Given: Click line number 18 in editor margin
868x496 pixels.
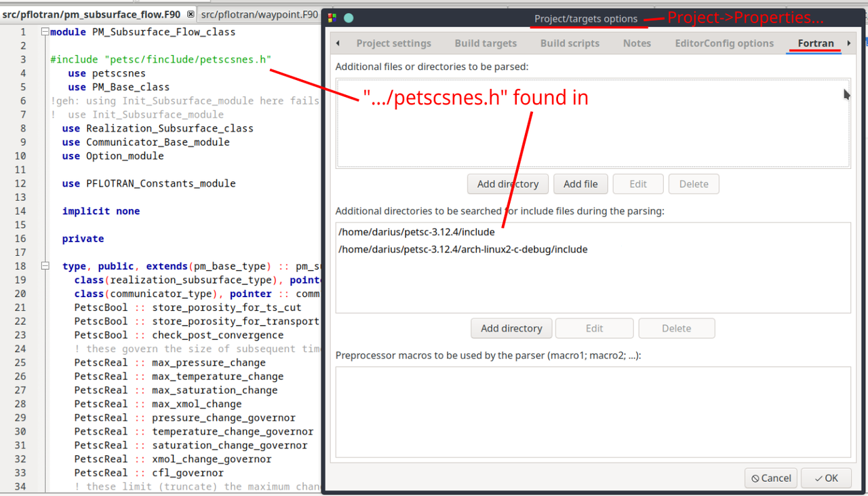Looking at the screenshot, I should (x=20, y=266).
